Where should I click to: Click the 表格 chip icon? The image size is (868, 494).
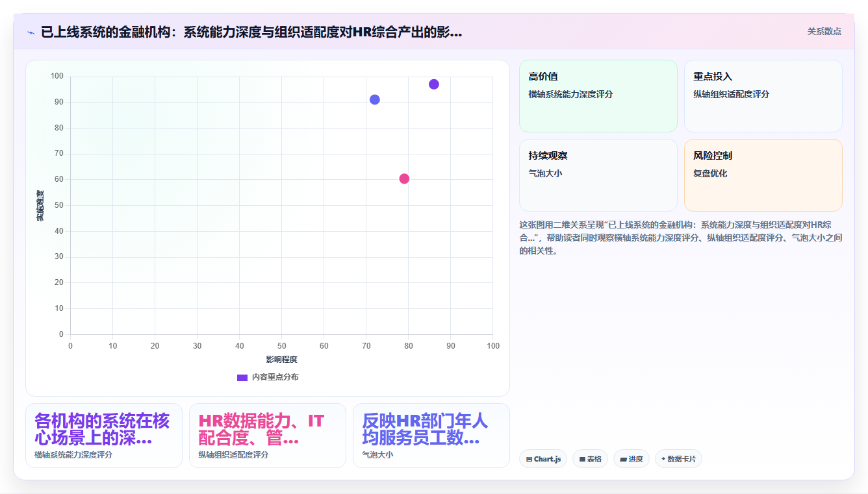[582, 459]
